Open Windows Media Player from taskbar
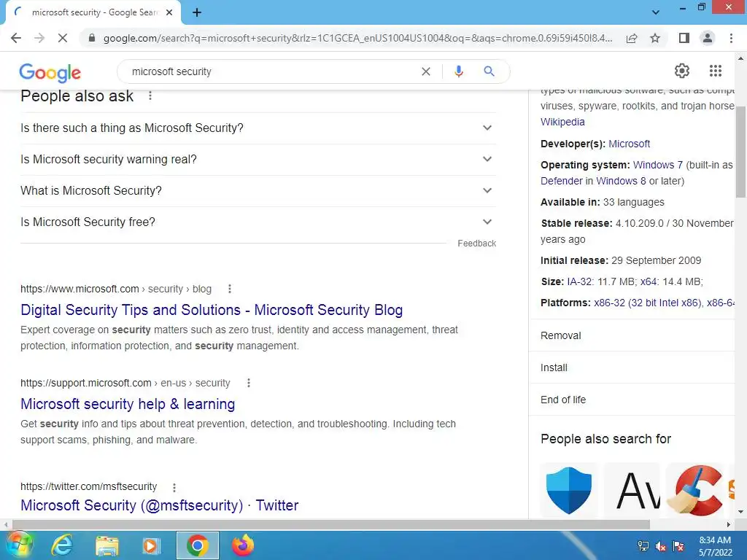 pos(152,545)
